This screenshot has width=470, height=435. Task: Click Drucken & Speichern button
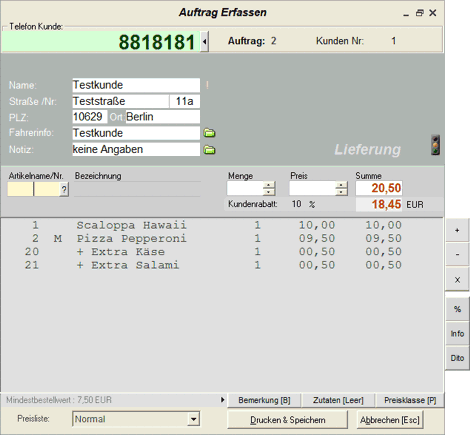tap(288, 420)
